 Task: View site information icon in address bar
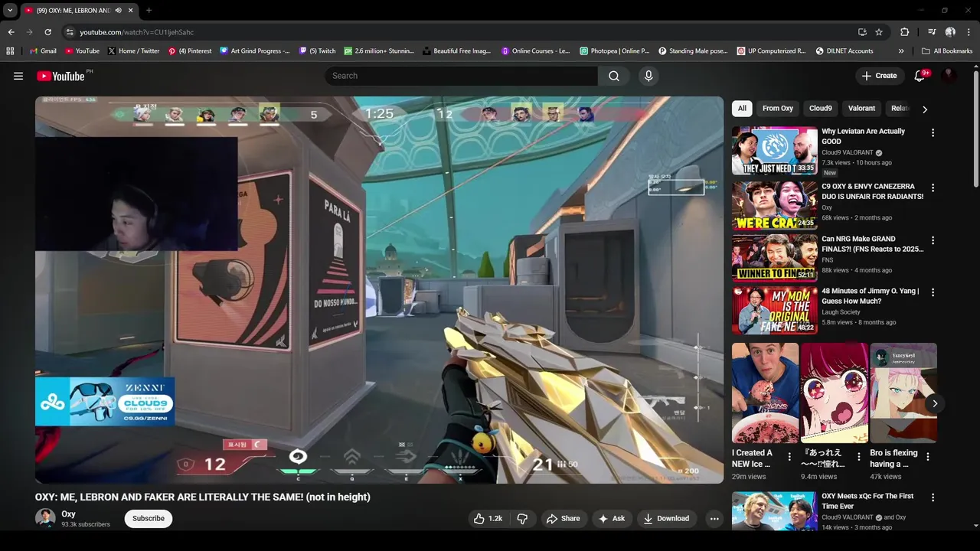point(70,32)
